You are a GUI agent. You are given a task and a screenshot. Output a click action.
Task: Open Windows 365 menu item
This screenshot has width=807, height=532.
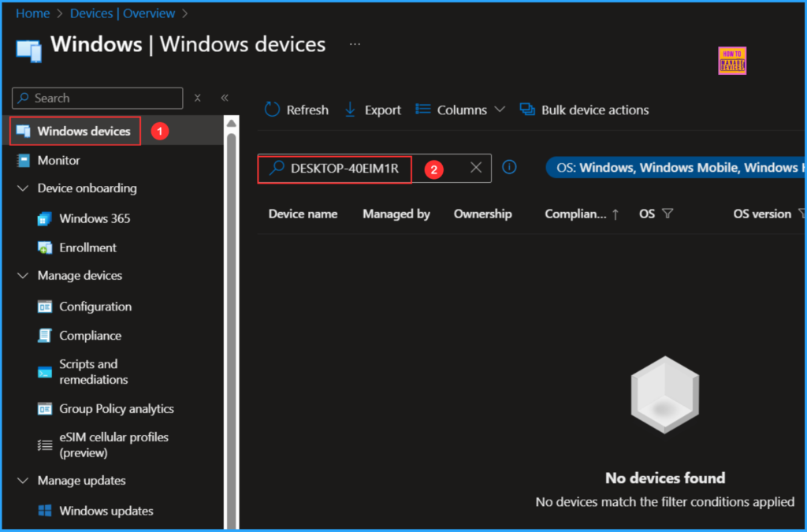pos(95,218)
